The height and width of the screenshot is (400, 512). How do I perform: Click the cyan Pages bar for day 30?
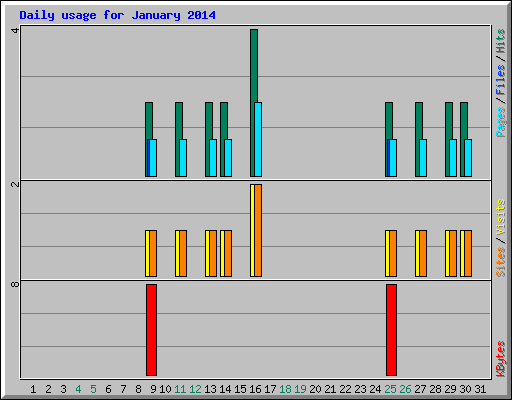468,158
